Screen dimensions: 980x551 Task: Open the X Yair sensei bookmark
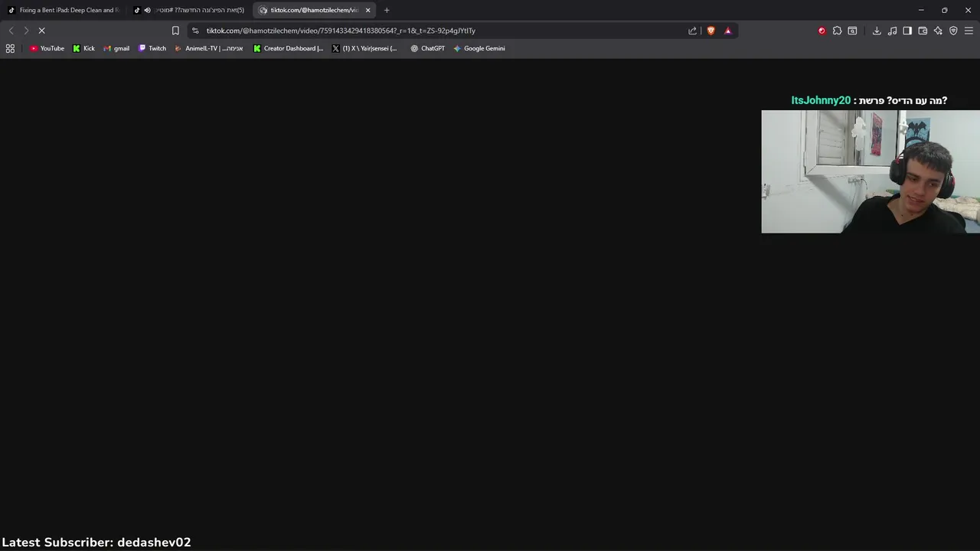click(x=364, y=48)
